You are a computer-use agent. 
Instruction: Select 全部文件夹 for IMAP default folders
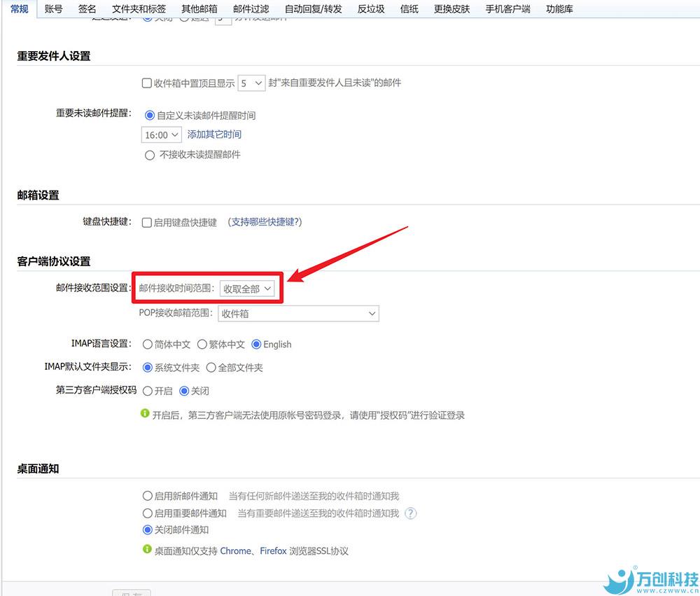click(x=211, y=368)
